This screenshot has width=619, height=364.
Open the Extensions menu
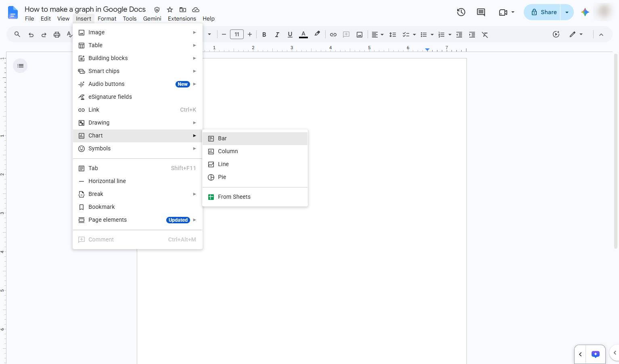(x=182, y=19)
